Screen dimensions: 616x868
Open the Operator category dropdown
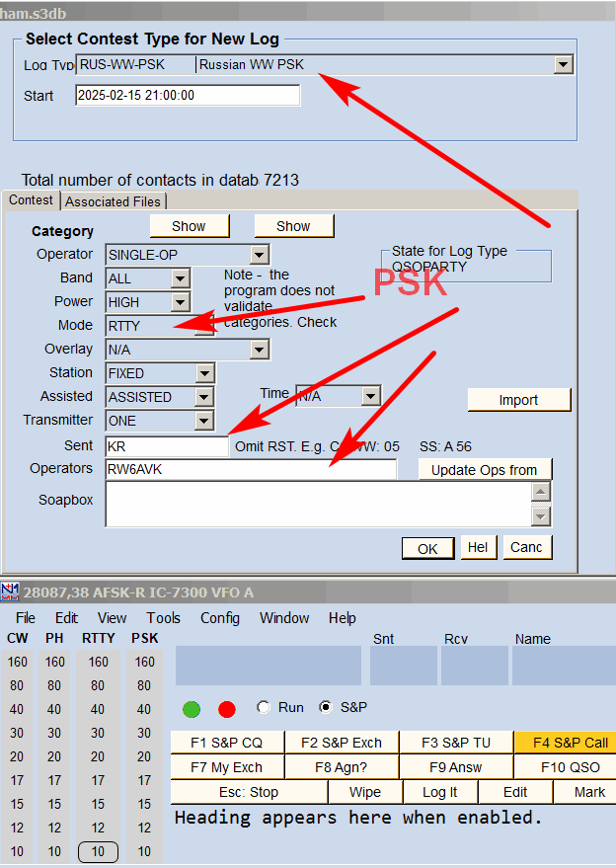260,255
